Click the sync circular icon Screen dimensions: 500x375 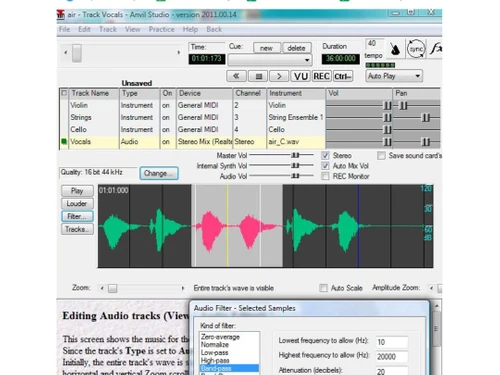[x=416, y=49]
